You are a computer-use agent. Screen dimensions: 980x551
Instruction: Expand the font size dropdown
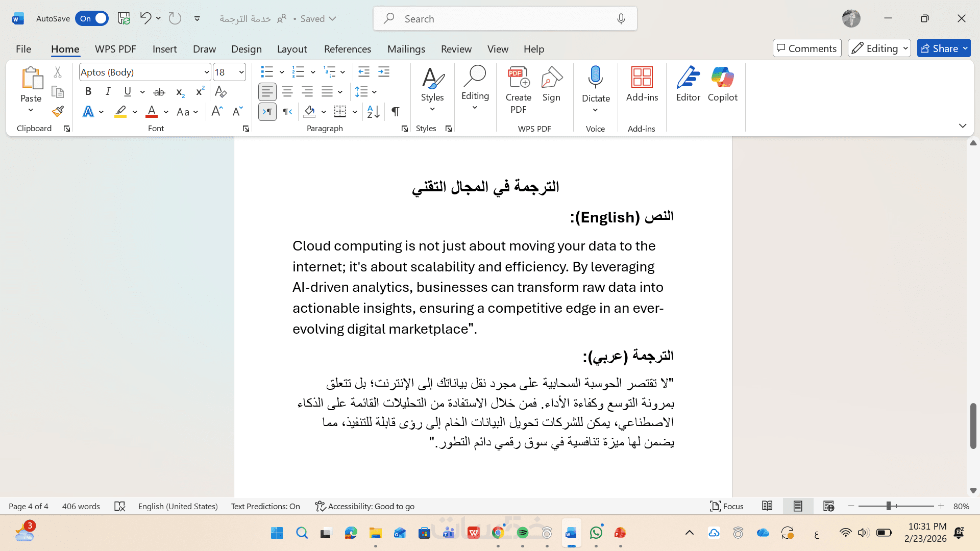tap(241, 72)
